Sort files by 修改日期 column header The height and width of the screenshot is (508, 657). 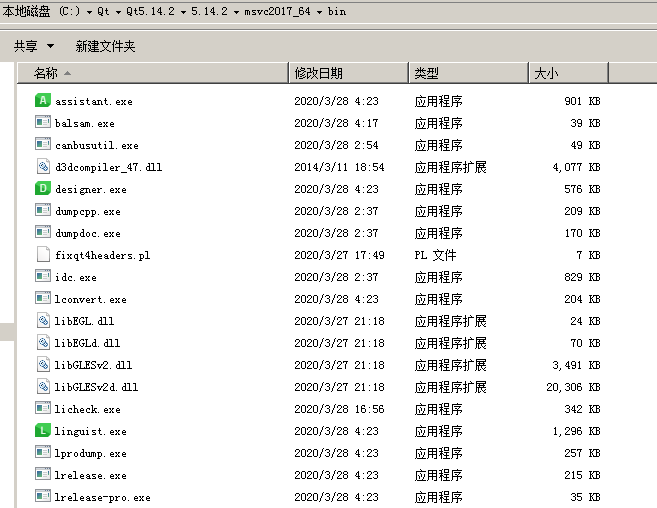pos(318,73)
